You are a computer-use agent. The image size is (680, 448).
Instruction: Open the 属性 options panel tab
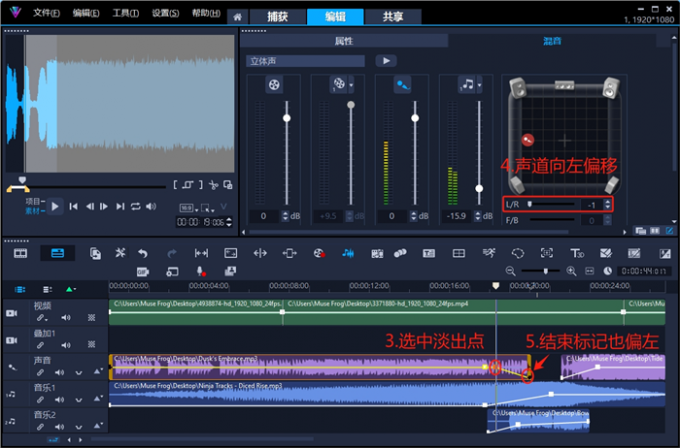pos(343,41)
